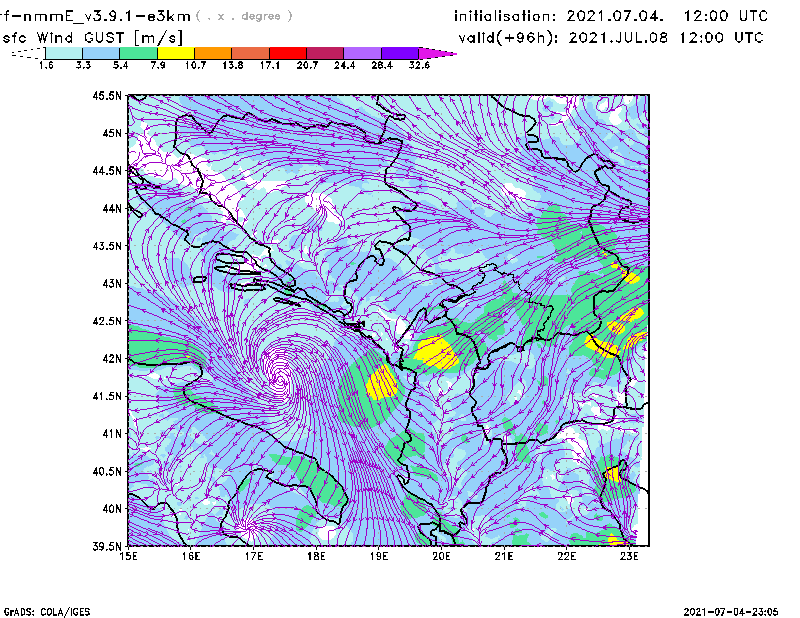Click the 15E longitude label
Screen dimensions: 800x618
(128, 556)
